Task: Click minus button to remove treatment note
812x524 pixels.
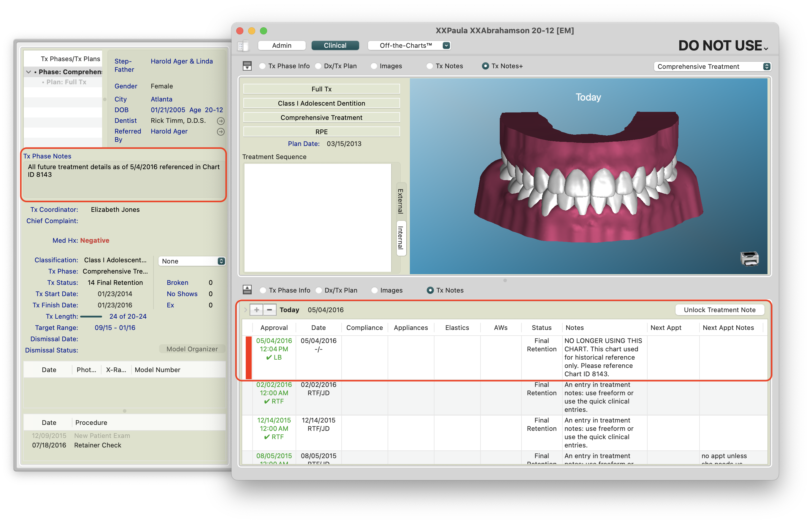Action: coord(269,310)
